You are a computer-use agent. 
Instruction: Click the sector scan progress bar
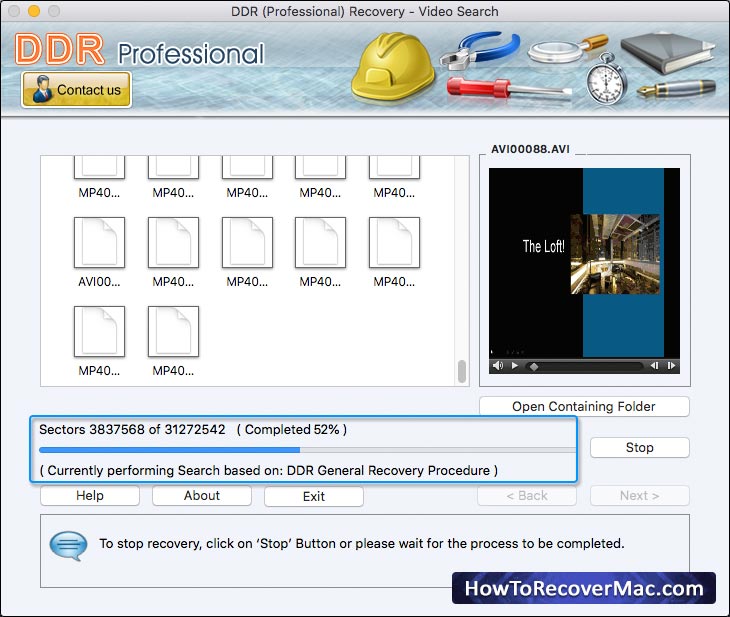[x=307, y=450]
